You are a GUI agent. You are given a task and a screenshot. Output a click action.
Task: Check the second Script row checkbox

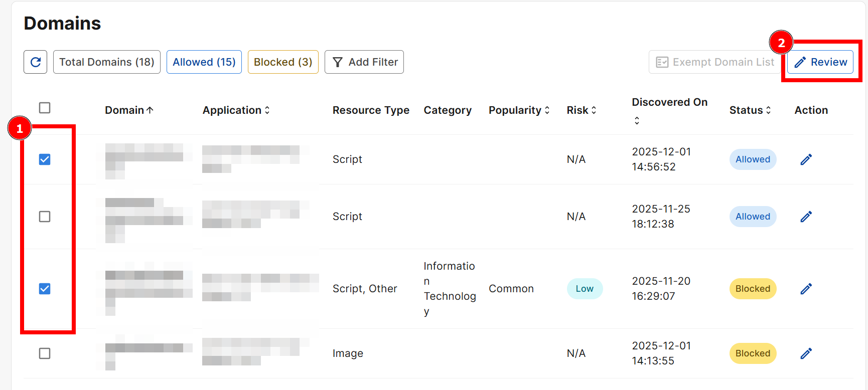[x=45, y=217]
